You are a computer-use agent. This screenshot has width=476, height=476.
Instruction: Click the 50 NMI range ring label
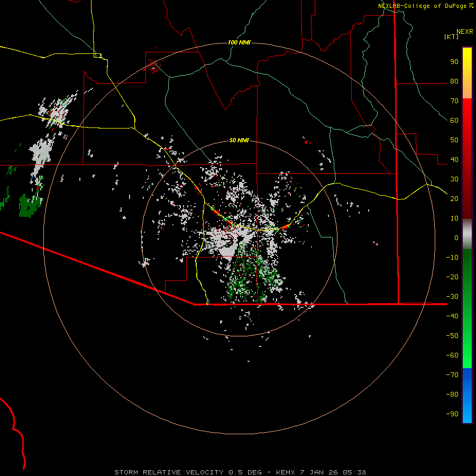[x=239, y=140]
